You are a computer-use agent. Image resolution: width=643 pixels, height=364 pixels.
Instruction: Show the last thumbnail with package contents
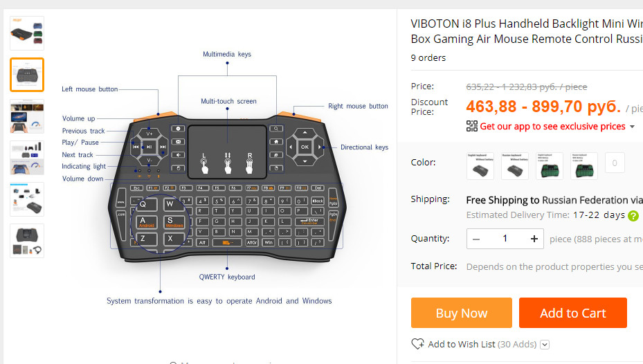click(27, 241)
